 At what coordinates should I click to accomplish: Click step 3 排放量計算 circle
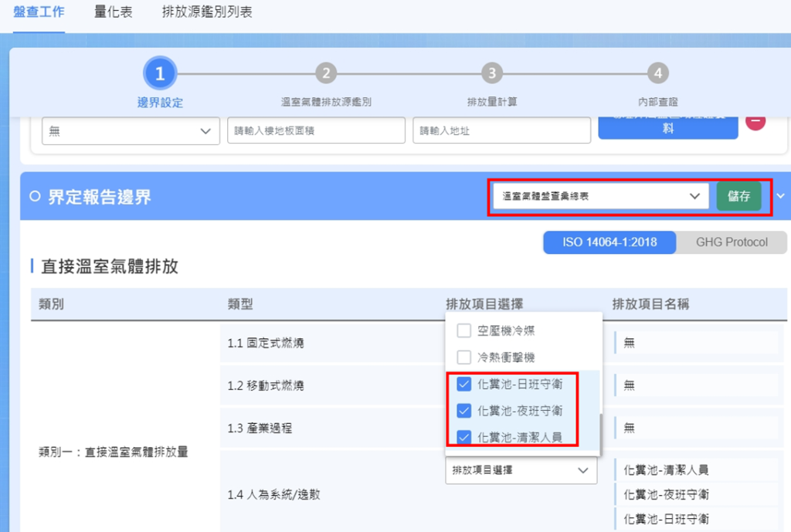click(x=491, y=73)
